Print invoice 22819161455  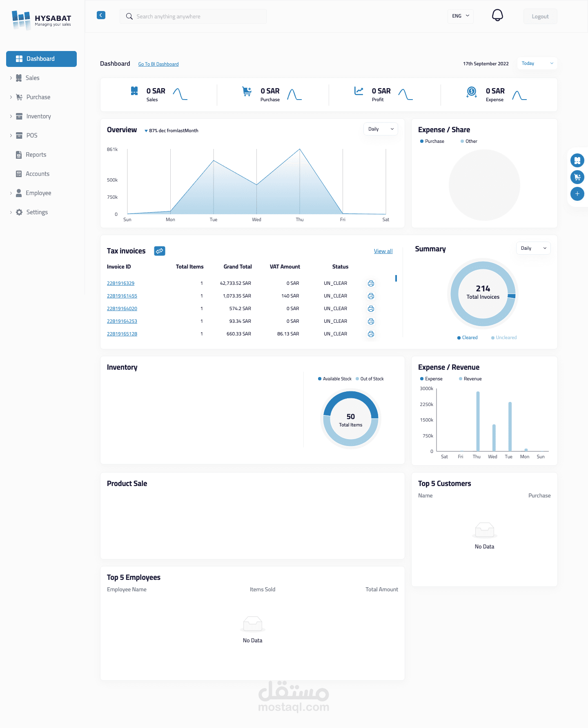point(371,296)
